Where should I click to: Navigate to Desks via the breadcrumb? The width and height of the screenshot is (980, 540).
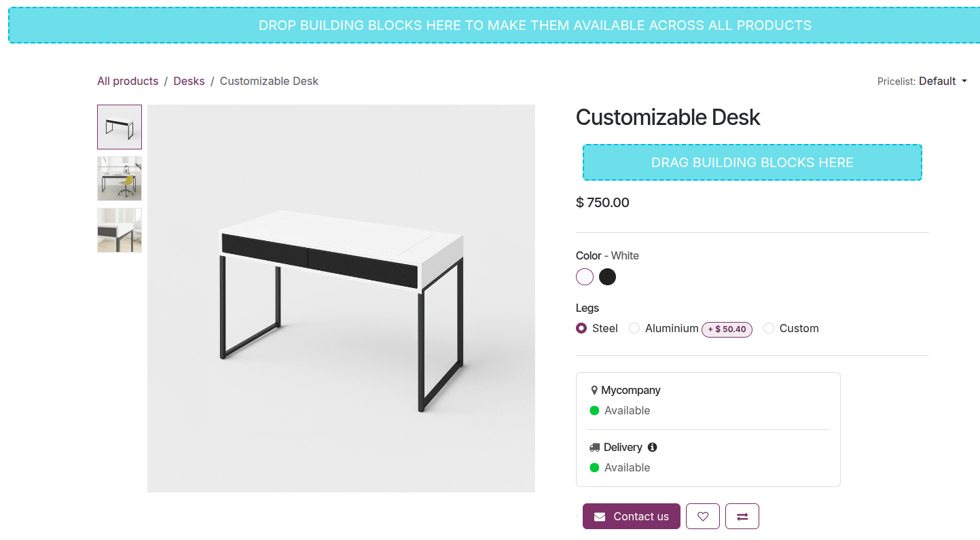pos(189,81)
